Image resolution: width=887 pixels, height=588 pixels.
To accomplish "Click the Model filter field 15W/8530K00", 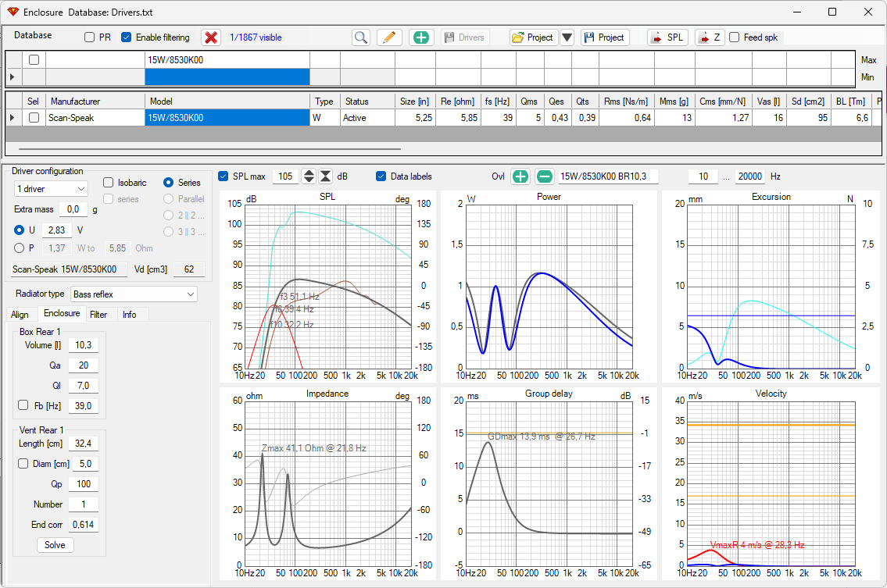I will (x=227, y=60).
